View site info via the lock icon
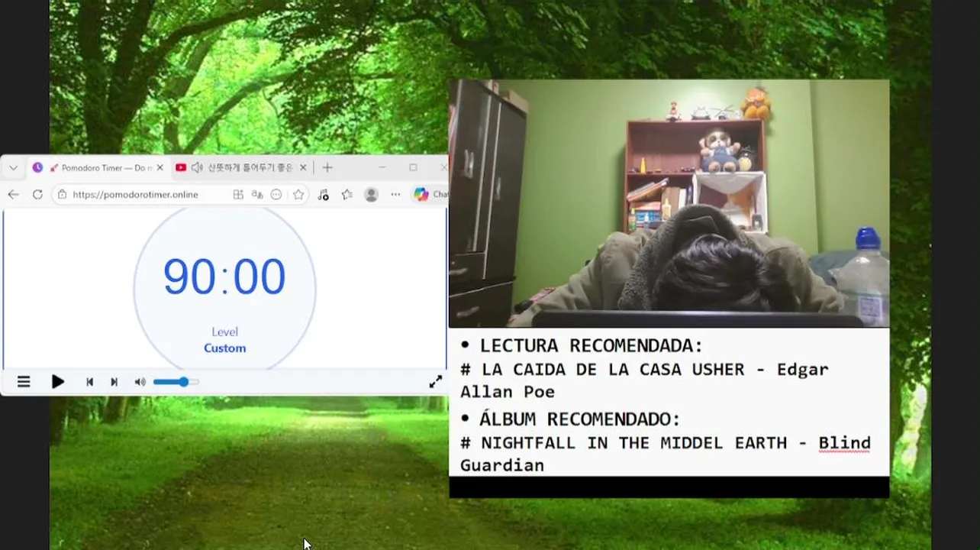This screenshot has height=550, width=980. pos(63,195)
